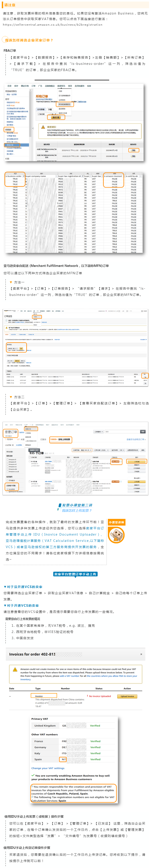The height and width of the screenshot is (868, 156).
Task: Click the warning triangle icon beside 重要通知
Action: (43, 127)
